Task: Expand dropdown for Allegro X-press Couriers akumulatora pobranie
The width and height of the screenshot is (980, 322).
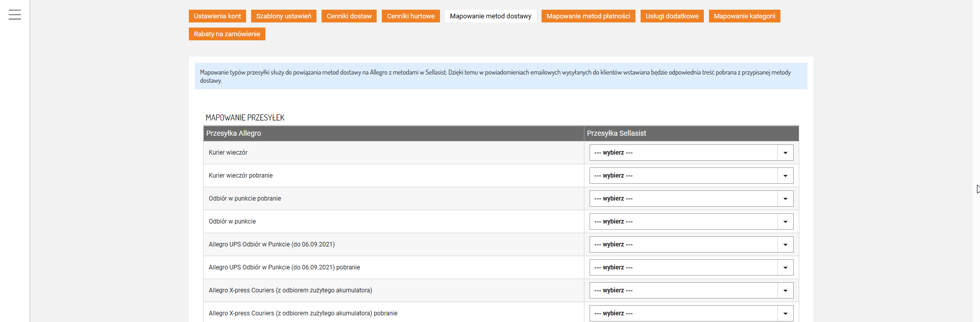Action: click(692, 313)
